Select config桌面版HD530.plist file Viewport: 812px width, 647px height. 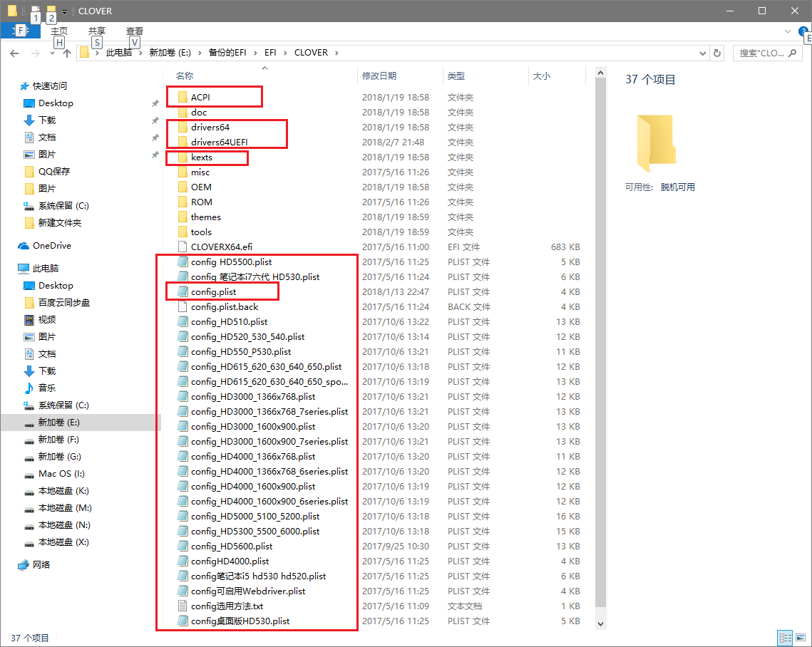[240, 621]
